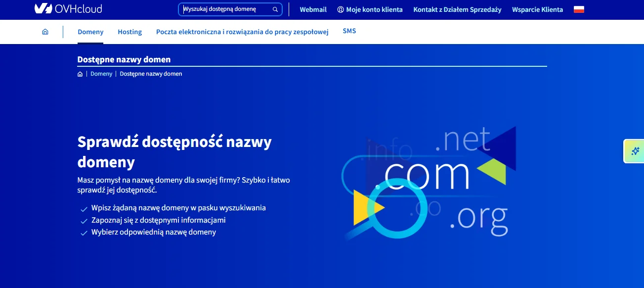Click the home icon in navigation bar

tap(45, 32)
